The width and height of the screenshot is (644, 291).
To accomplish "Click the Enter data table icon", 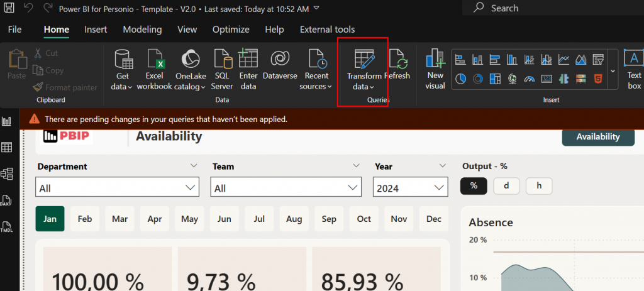I will click(x=248, y=58).
